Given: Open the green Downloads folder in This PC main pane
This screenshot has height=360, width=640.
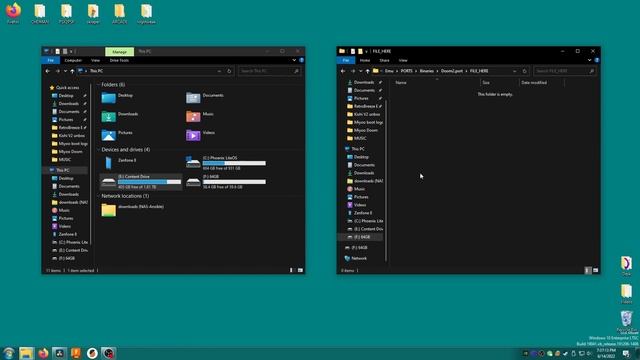Looking at the screenshot, I should [x=120, y=116].
